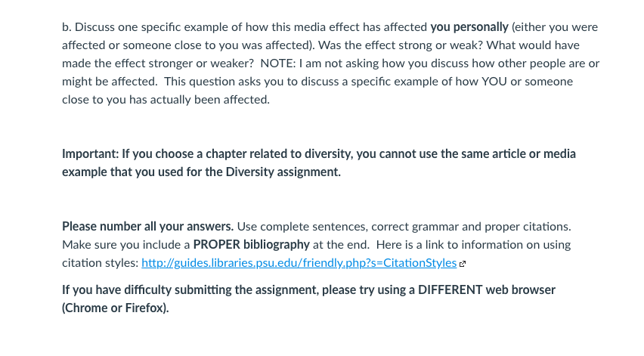Viewport: 644px width, 356px height.
Task: Click the capitalized word 'YOU'
Action: [x=494, y=82]
